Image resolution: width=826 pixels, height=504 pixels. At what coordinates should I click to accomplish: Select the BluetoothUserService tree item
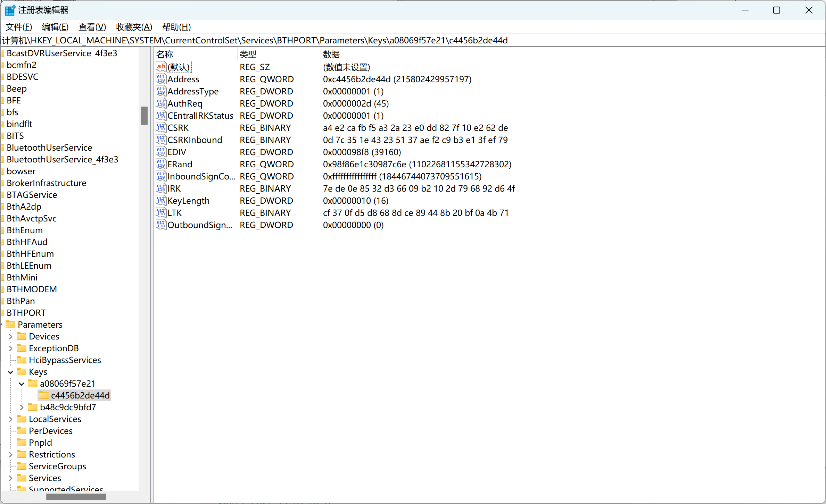coord(49,148)
